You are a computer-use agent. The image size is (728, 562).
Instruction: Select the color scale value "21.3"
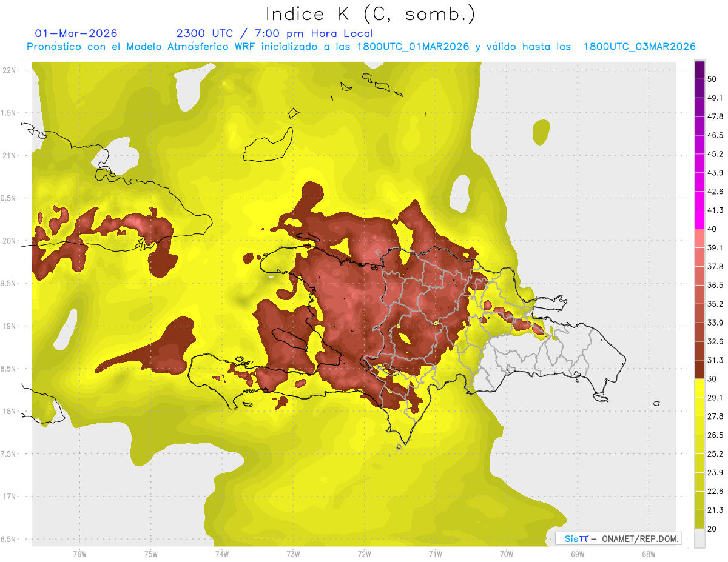click(x=715, y=510)
